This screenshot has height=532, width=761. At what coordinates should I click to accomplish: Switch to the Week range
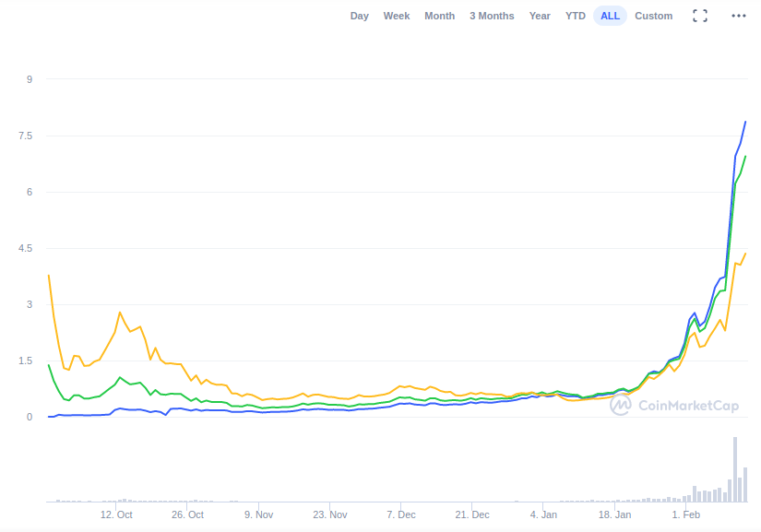[x=397, y=16]
